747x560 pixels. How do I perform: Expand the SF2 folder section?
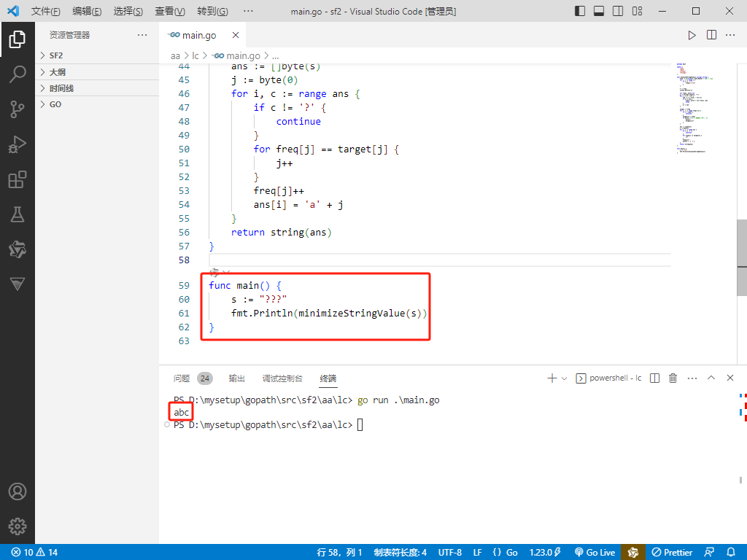pos(97,55)
